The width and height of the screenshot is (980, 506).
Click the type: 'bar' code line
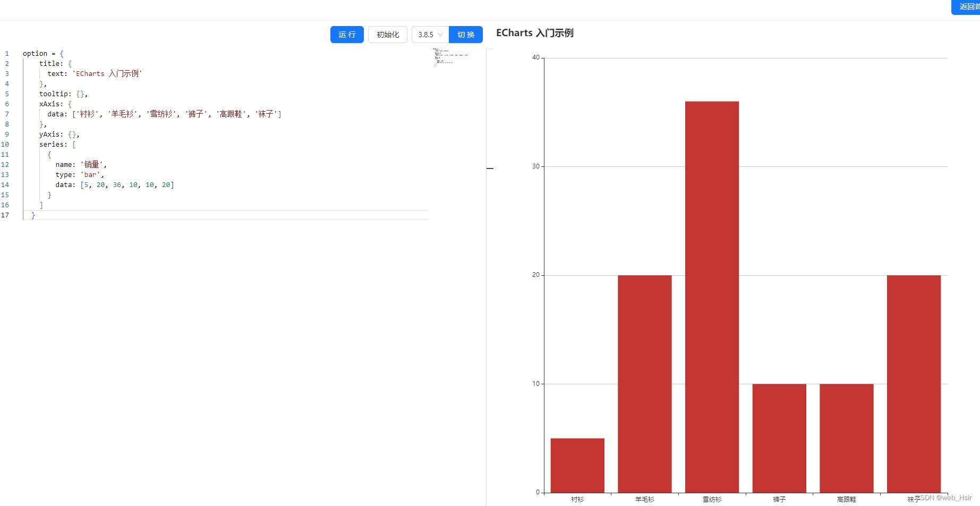80,174
